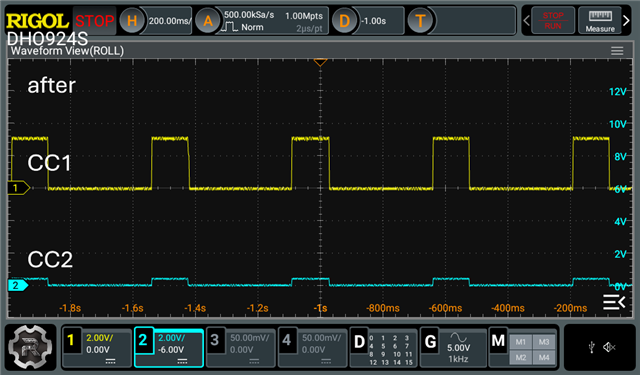Show previous quick-tool with left arrow
This screenshot has height=375, width=640.
526,20
